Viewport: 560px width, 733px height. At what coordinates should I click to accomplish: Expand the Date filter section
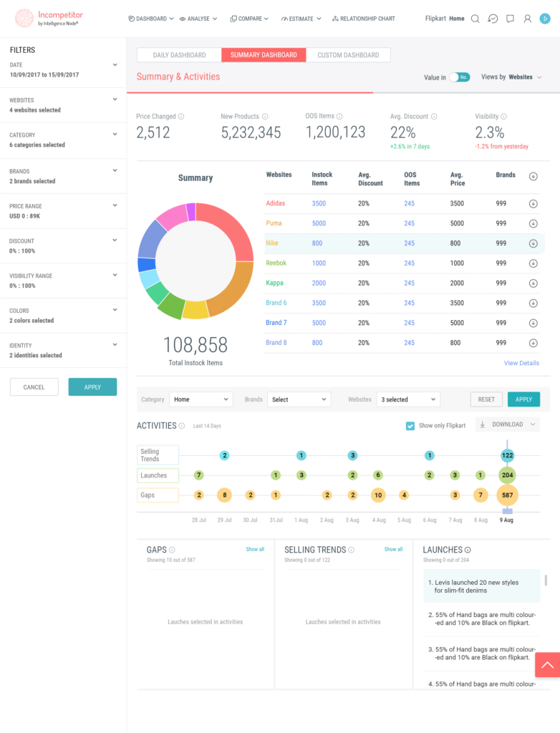pyautogui.click(x=115, y=65)
